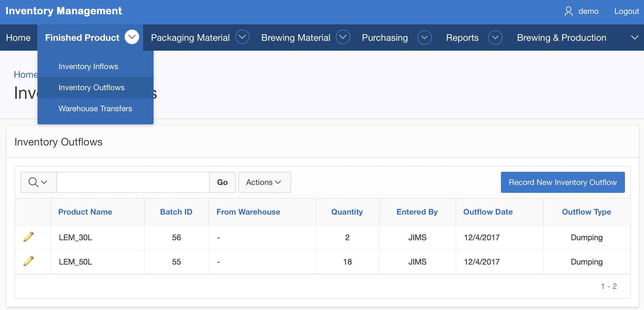Expand the Purchasing submenu chevron
Screen dimensions: 644x310
(424, 38)
